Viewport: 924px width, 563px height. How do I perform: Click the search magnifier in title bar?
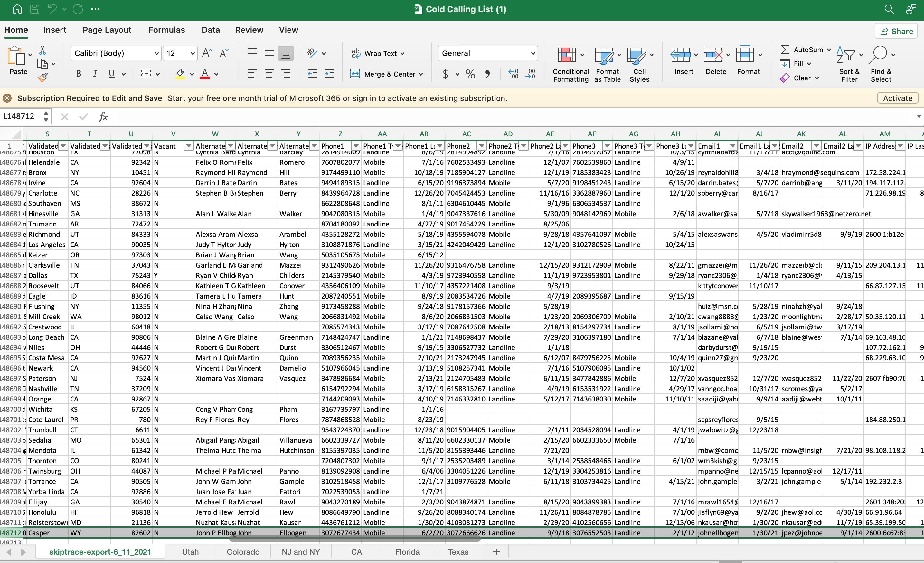889,9
